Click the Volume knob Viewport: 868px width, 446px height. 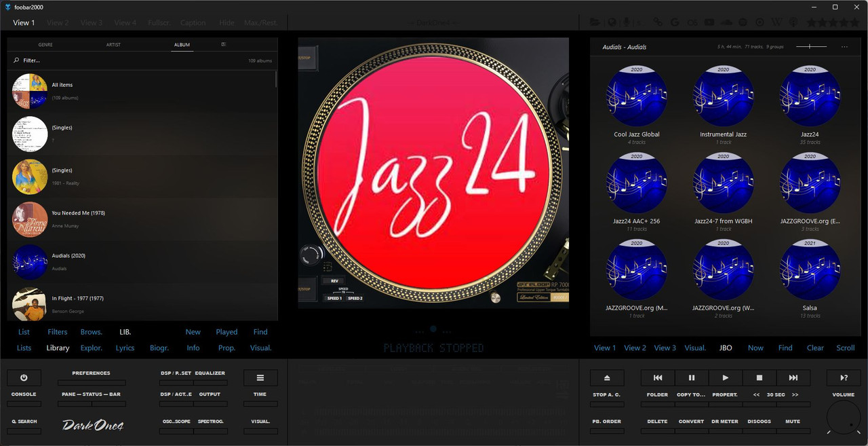coord(844,417)
